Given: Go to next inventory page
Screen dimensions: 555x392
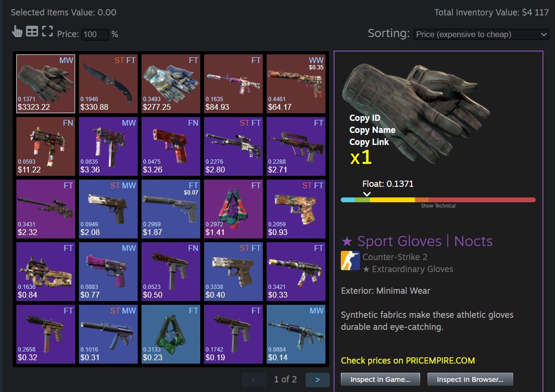Looking at the screenshot, I should [318, 379].
